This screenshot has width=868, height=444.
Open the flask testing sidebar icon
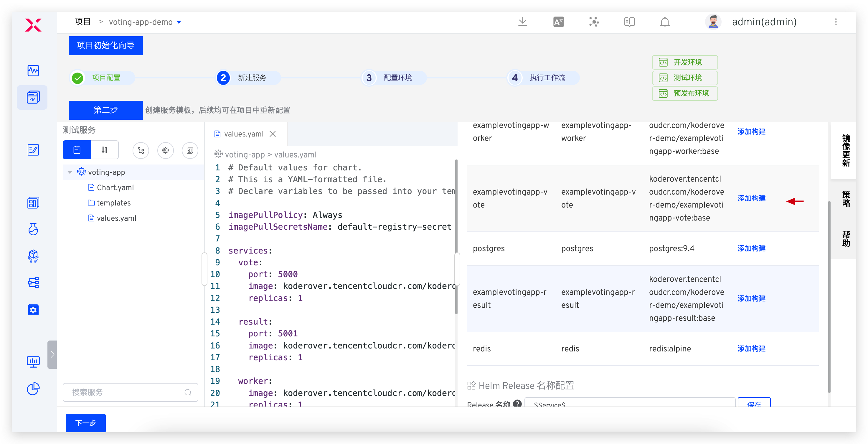pyautogui.click(x=33, y=229)
